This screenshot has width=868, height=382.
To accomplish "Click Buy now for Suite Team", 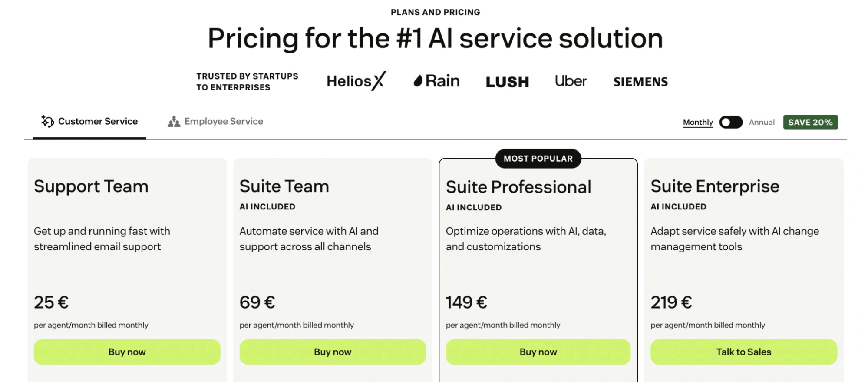I will (x=333, y=352).
